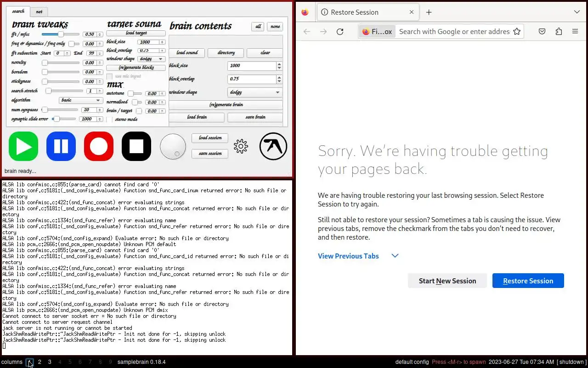Click the load target button

[x=136, y=33]
